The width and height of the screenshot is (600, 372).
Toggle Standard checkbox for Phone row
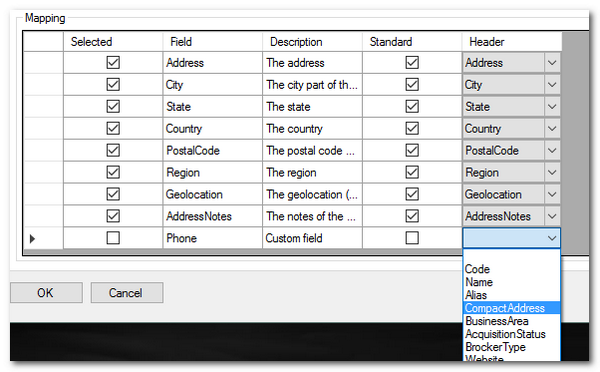(x=412, y=238)
